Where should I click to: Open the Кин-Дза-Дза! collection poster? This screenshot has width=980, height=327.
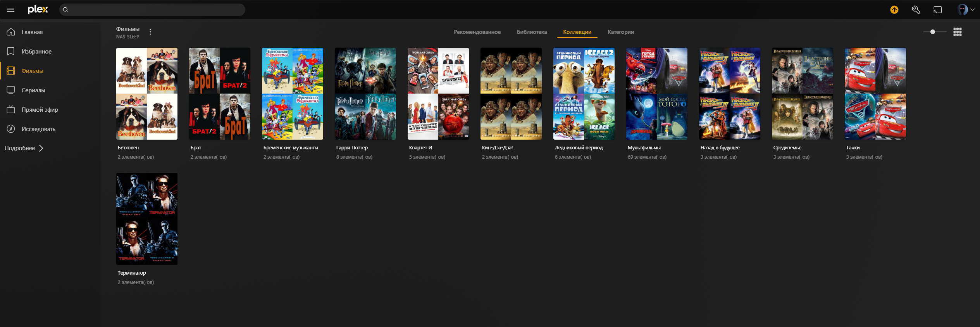click(x=511, y=93)
